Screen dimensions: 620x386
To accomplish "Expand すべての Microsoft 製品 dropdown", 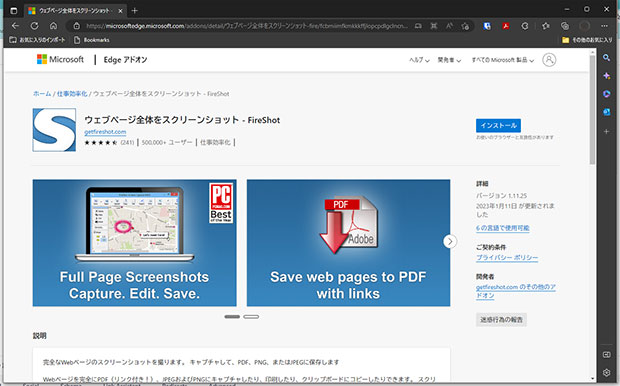I will click(x=503, y=60).
